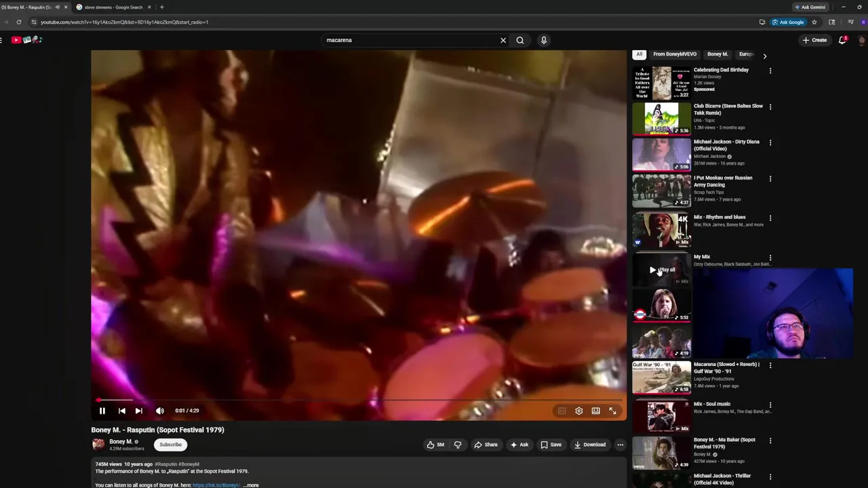The height and width of the screenshot is (488, 868).
Task: Open options for Club Bizarre video
Action: (770, 107)
